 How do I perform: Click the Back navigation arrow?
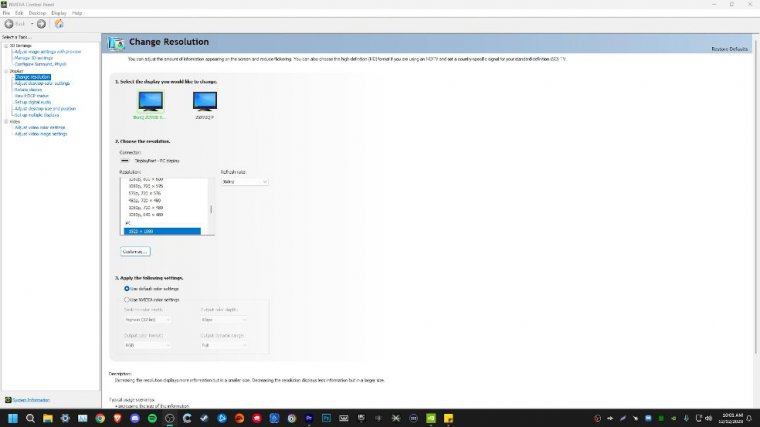9,23
